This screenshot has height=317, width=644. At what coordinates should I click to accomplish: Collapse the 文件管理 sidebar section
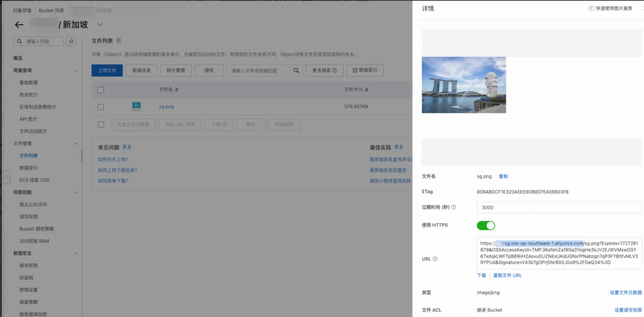[76, 143]
